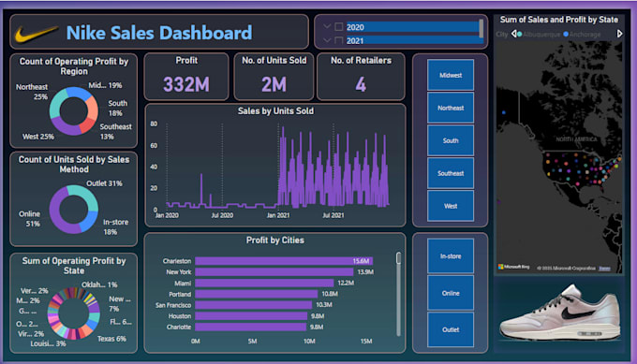Click the Nike swoosh logo
Screen dimensions: 637x364
(36, 34)
